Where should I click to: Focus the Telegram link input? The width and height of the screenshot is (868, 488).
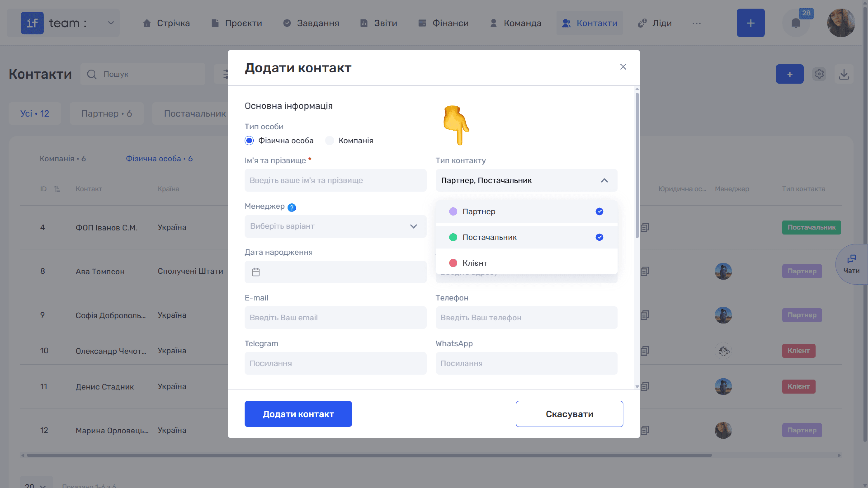pos(335,363)
